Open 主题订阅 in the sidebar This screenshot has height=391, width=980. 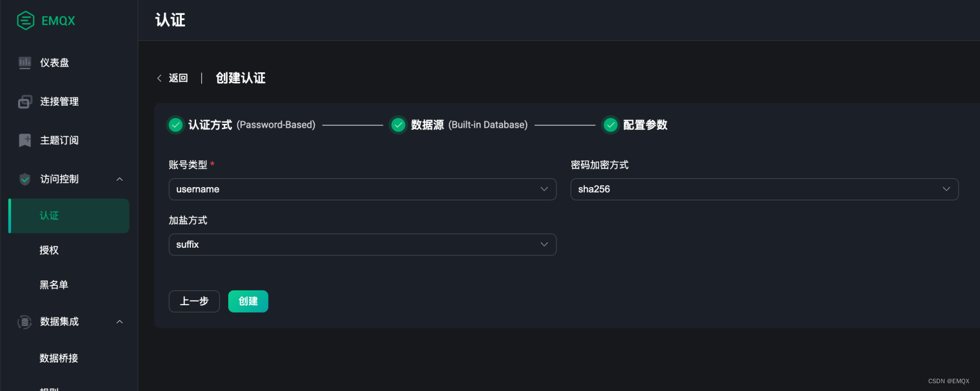59,140
